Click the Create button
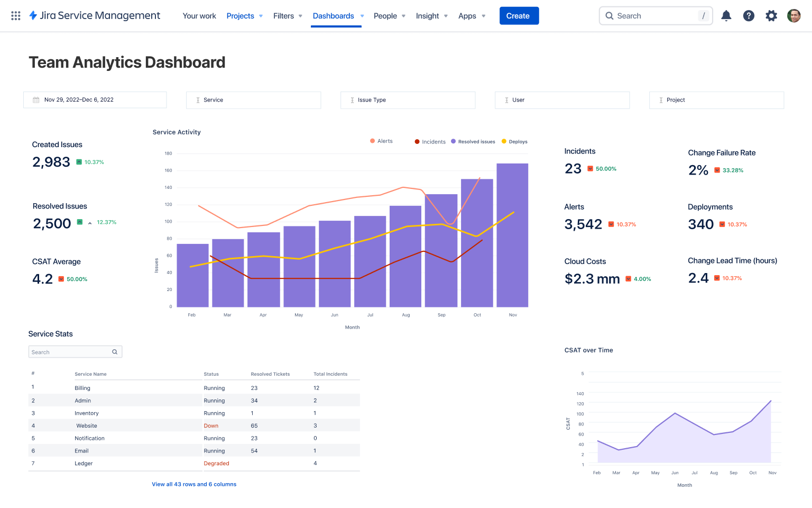The image size is (812, 508). [x=519, y=16]
